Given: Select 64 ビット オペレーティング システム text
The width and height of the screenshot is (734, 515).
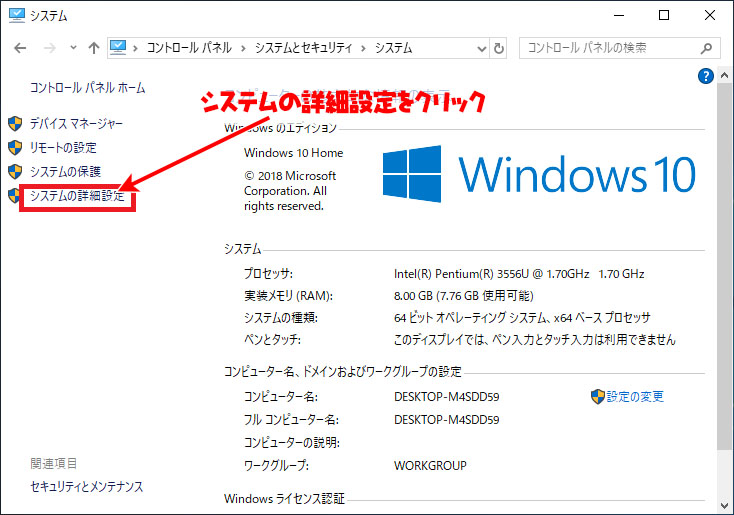Looking at the screenshot, I should tap(470, 318).
